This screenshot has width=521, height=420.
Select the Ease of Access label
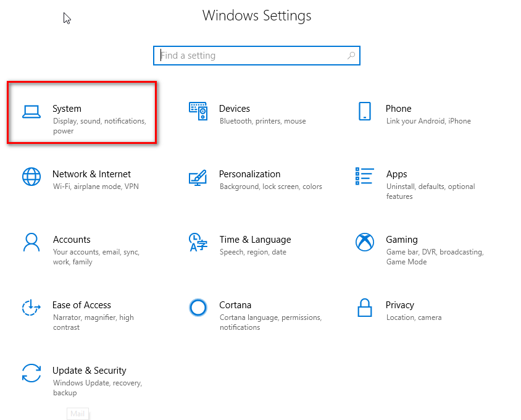coord(81,305)
